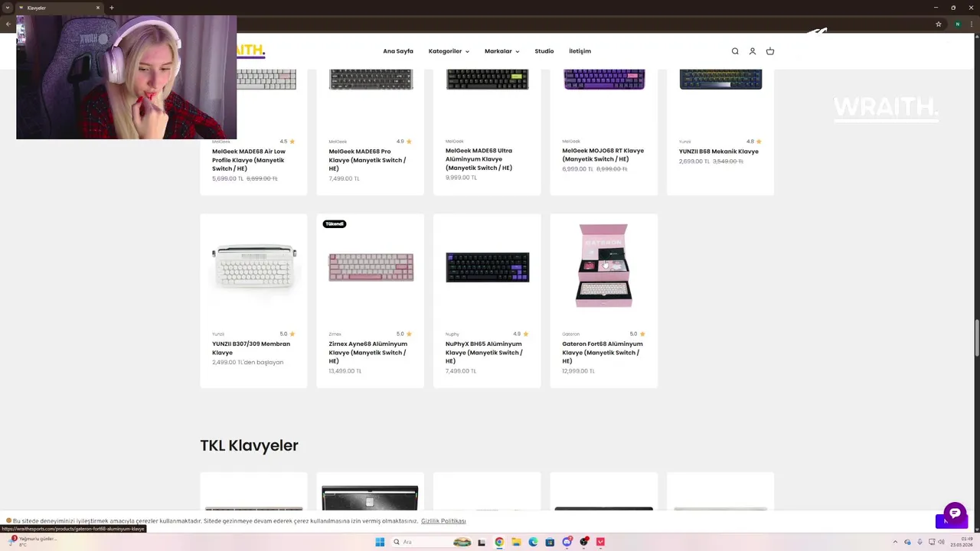
Task: Click the 4.9 rating on NuPhyX BH65
Action: 521,334
